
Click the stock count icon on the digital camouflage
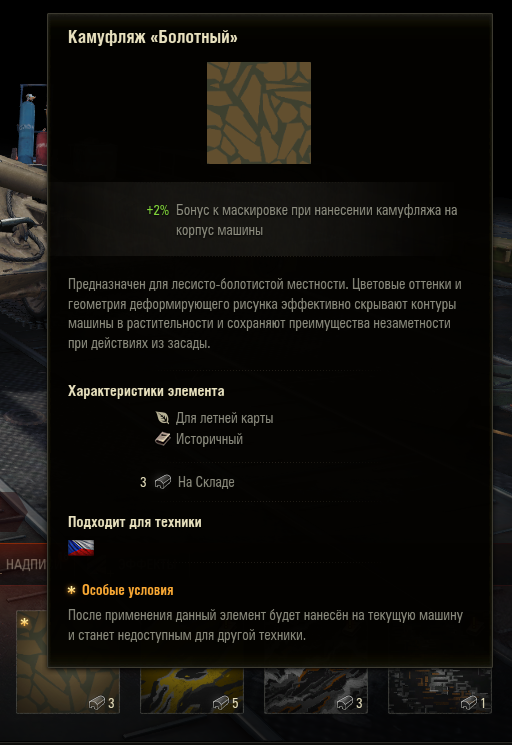(x=469, y=702)
